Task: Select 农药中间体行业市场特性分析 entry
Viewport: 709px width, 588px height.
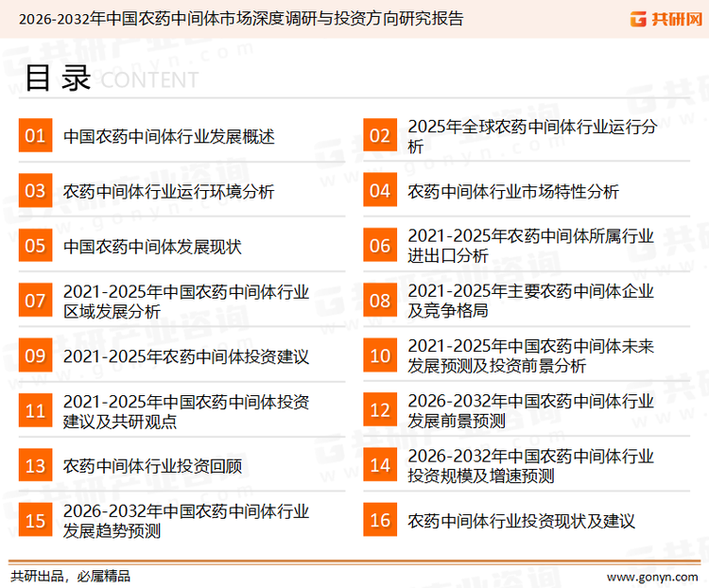Action: 513,192
